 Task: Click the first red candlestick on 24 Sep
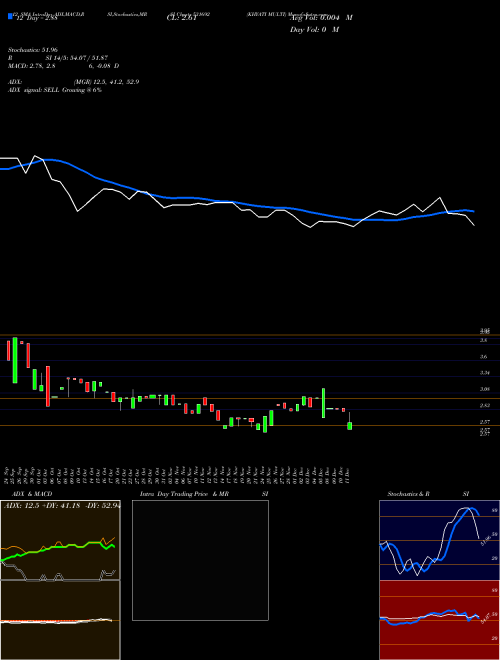pos(8,351)
